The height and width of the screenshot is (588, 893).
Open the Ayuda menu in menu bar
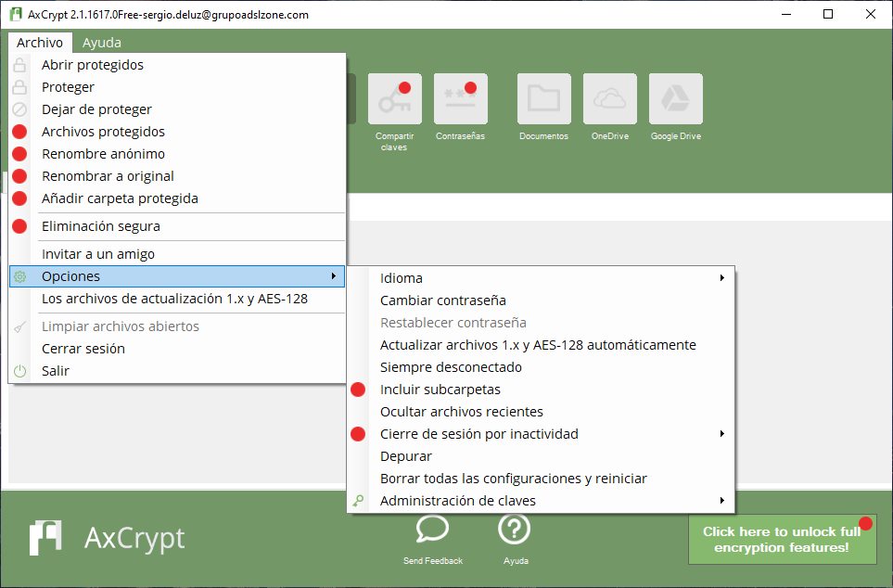[x=101, y=43]
